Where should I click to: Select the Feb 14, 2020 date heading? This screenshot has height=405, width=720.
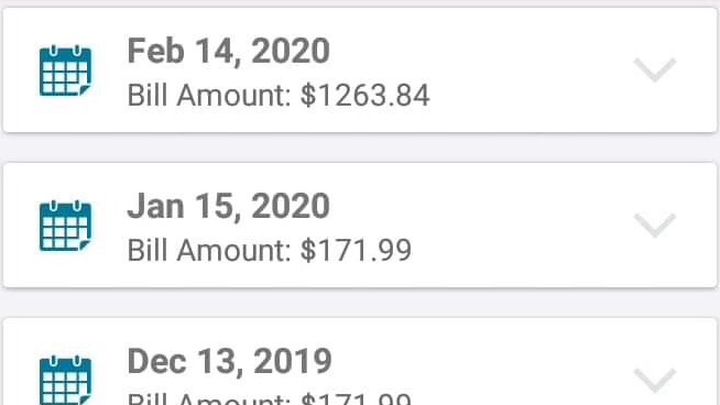pos(228,51)
